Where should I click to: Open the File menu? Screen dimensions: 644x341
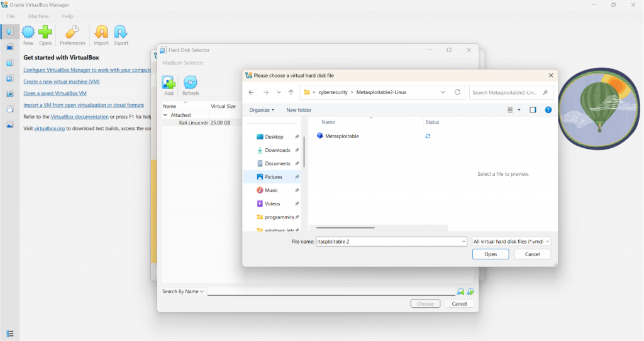tap(11, 16)
